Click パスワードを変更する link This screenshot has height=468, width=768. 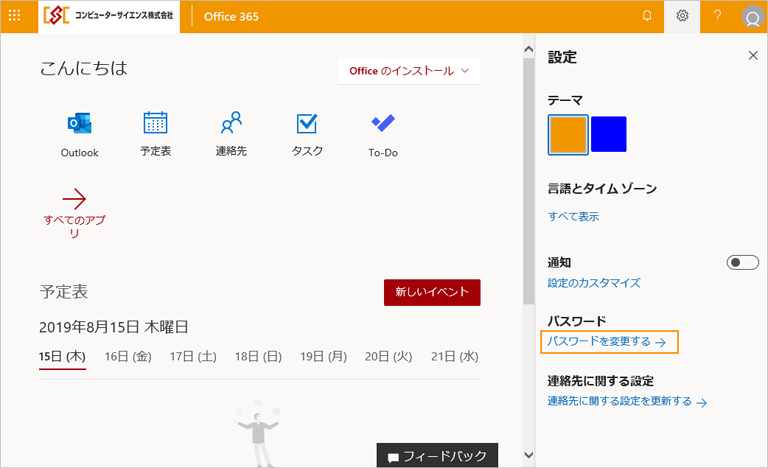coord(609,342)
